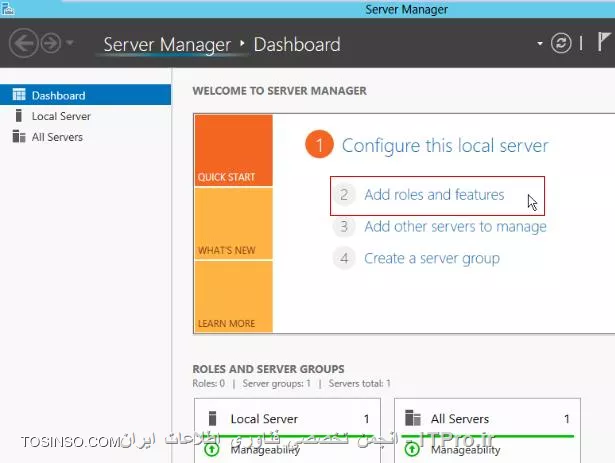This screenshot has height=463, width=615.
Task: Click server icon in Local Server tile
Action: [x=213, y=418]
